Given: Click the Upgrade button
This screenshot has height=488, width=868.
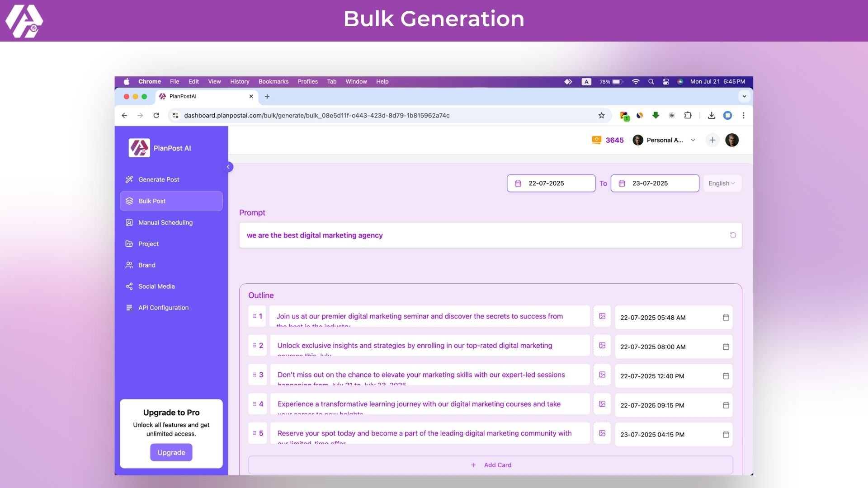Looking at the screenshot, I should coord(171,452).
